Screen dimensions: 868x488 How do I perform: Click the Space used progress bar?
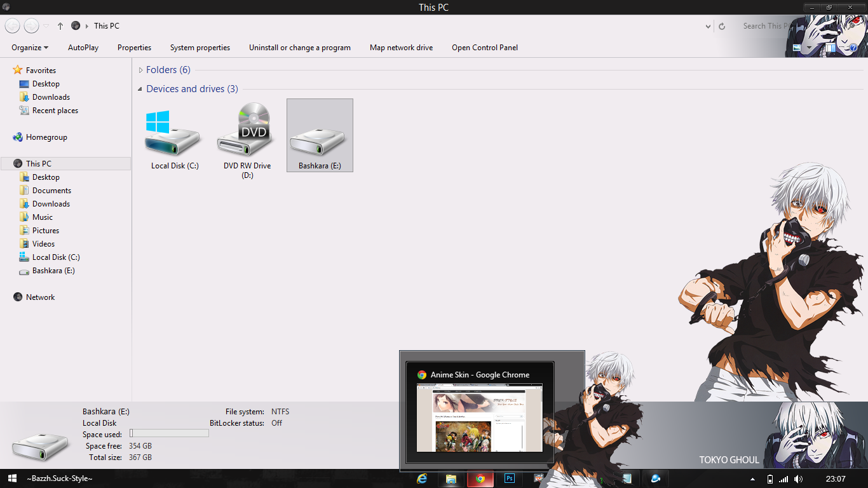[x=169, y=433]
